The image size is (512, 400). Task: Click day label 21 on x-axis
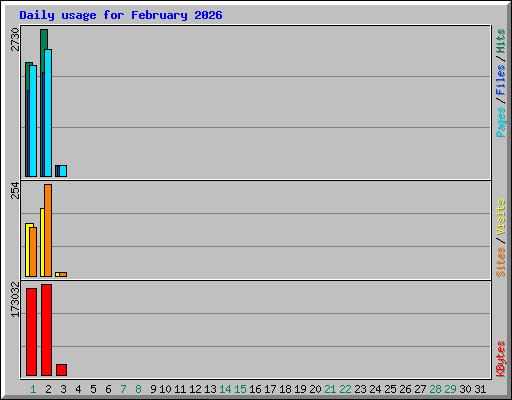point(330,389)
